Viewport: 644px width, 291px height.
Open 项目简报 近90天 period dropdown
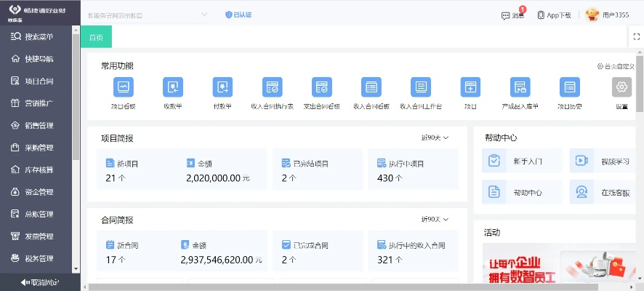pos(435,137)
